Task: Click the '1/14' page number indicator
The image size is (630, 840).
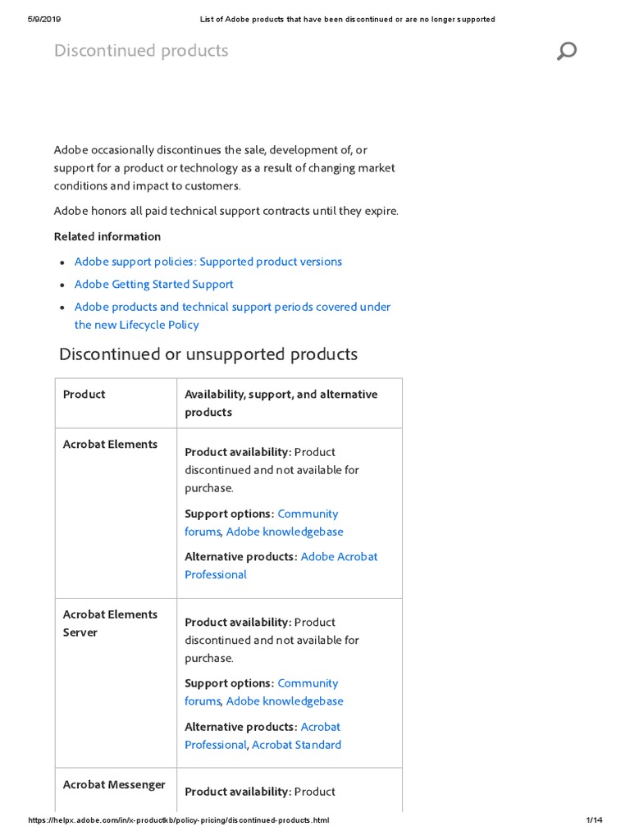Action: (595, 820)
